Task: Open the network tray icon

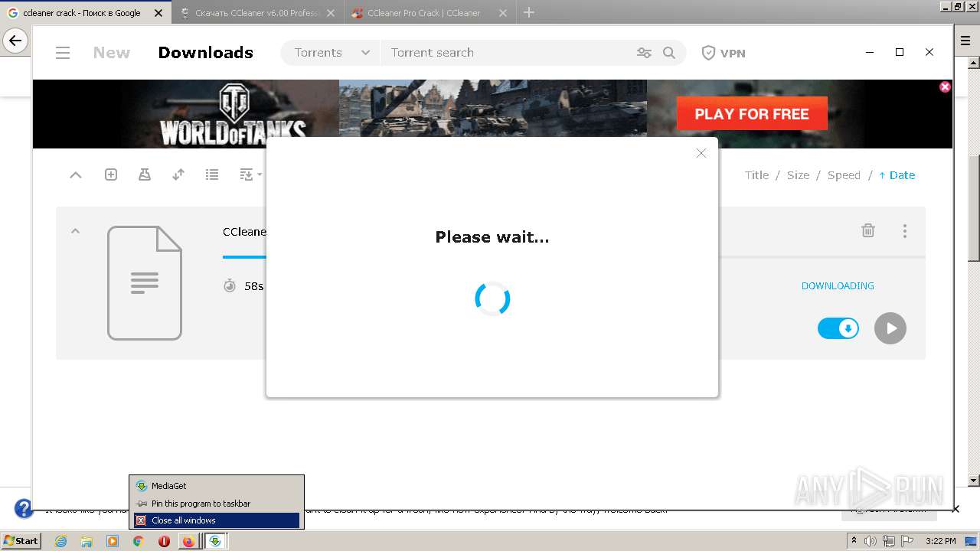Action: point(888,541)
